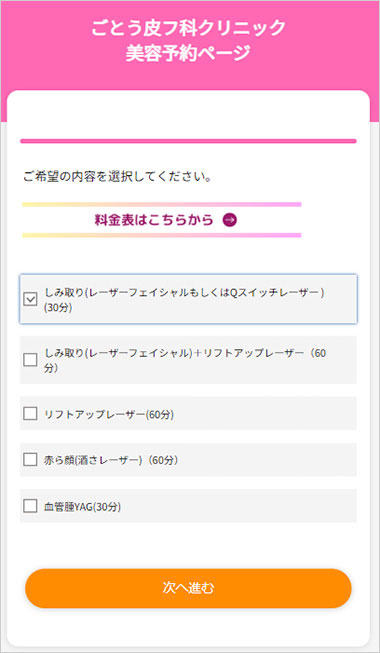Uncheck the しみ取り Qスイッチレーザー (30分) checkbox
This screenshot has width=380, height=653.
30,299
